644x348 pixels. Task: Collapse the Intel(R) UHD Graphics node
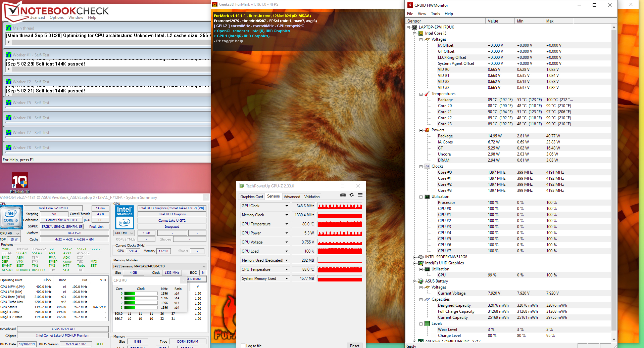coord(414,263)
